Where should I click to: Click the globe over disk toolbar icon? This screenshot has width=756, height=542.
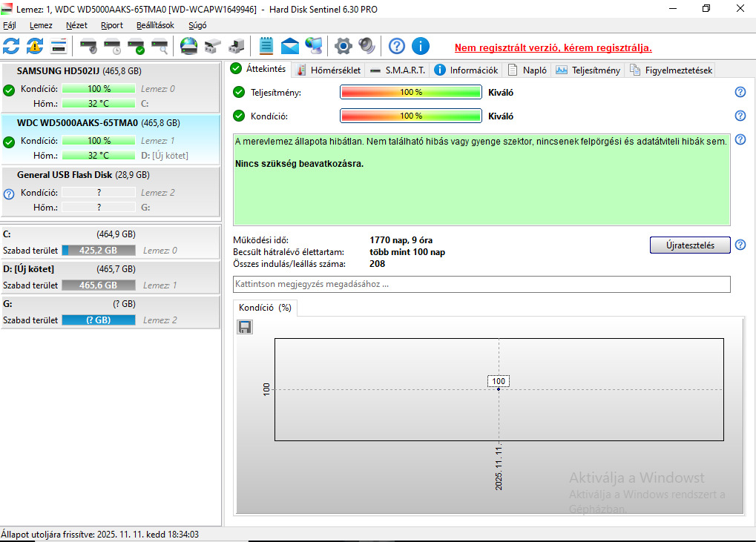click(188, 46)
